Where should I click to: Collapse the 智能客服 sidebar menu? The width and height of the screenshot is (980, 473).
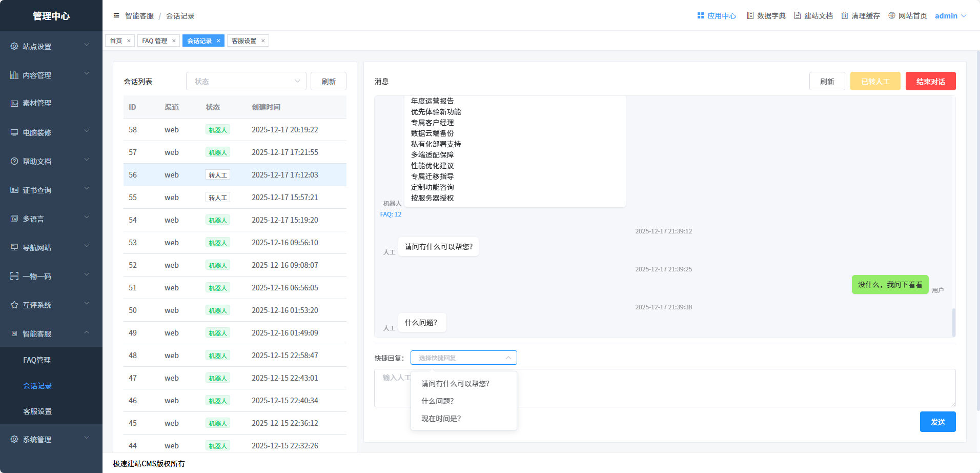(x=87, y=333)
